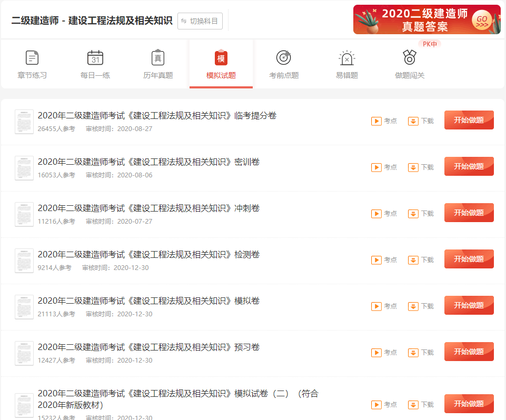
Task: Start the 模拟卷 with 开始做题 button
Action: [x=469, y=305]
